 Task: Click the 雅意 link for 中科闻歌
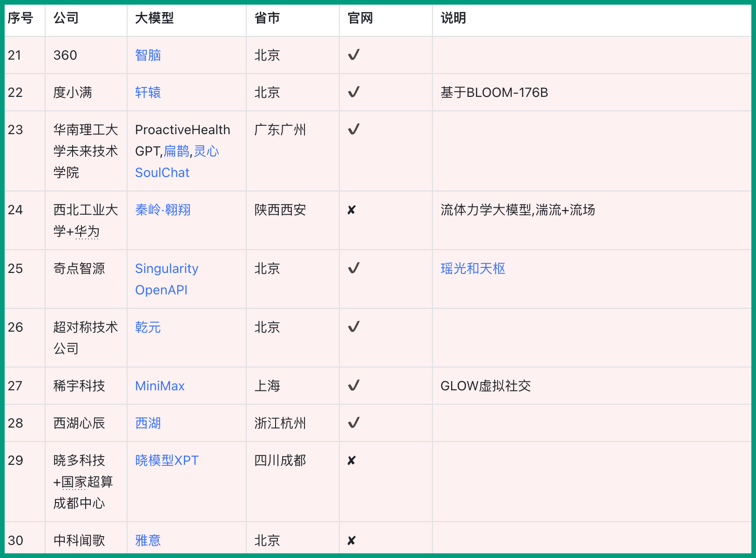pyautogui.click(x=148, y=540)
